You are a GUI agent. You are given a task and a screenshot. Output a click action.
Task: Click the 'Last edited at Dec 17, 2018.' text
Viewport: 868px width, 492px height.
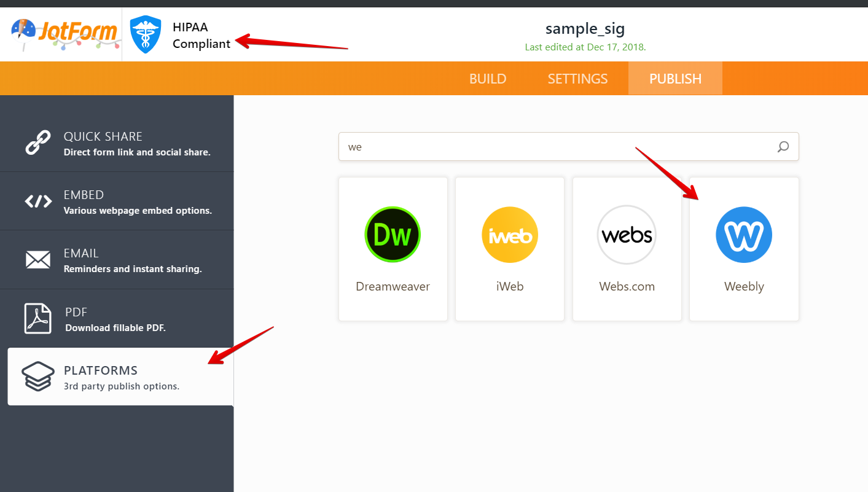[585, 47]
